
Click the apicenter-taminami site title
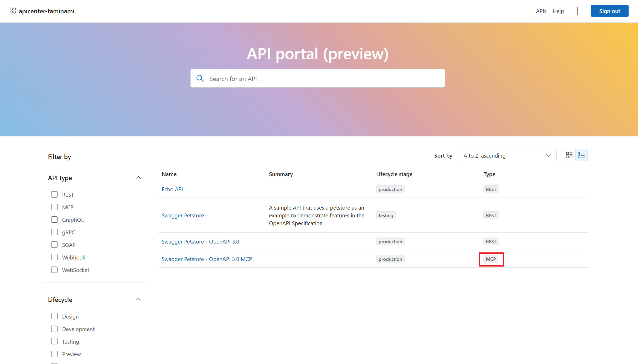pos(47,11)
